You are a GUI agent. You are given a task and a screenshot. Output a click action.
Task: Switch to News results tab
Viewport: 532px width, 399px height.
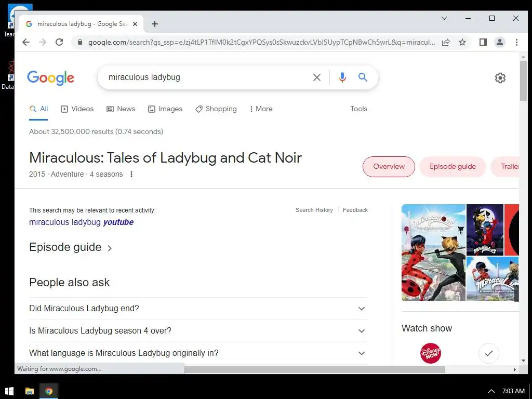pyautogui.click(x=121, y=109)
